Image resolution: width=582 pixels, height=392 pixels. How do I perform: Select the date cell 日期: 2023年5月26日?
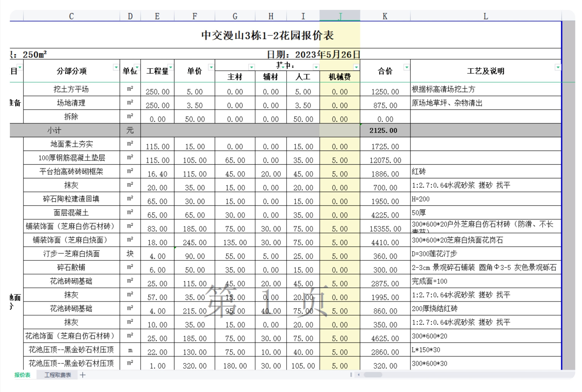(x=314, y=54)
